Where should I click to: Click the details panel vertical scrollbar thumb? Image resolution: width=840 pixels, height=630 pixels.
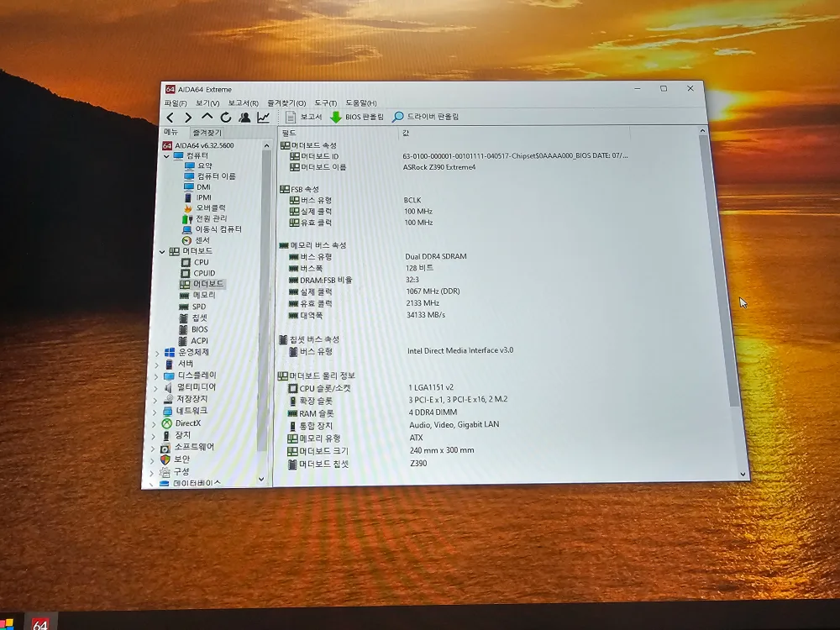coord(719,270)
